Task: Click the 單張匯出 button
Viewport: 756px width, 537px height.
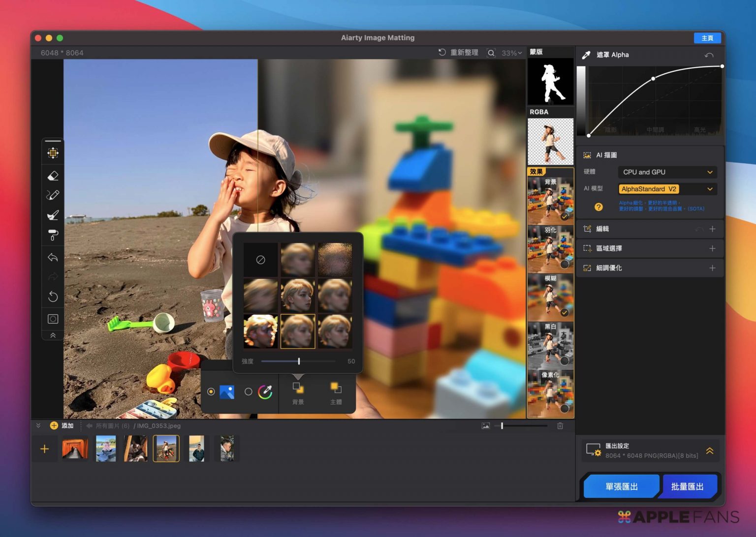Action: (x=621, y=486)
